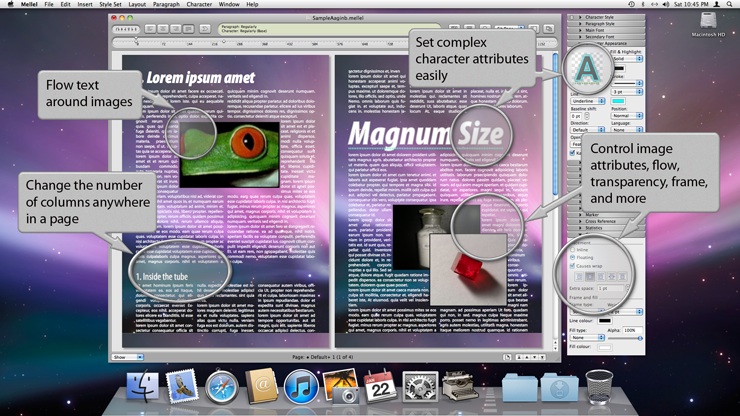Open iCal calendar in the Dock

coord(380,386)
